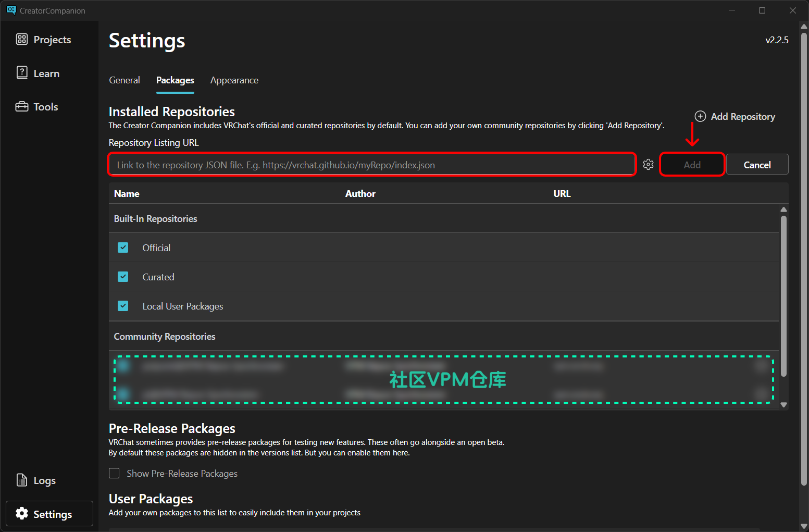The height and width of the screenshot is (532, 809).
Task: Click the CreatorCompanion app logo
Action: [x=11, y=10]
